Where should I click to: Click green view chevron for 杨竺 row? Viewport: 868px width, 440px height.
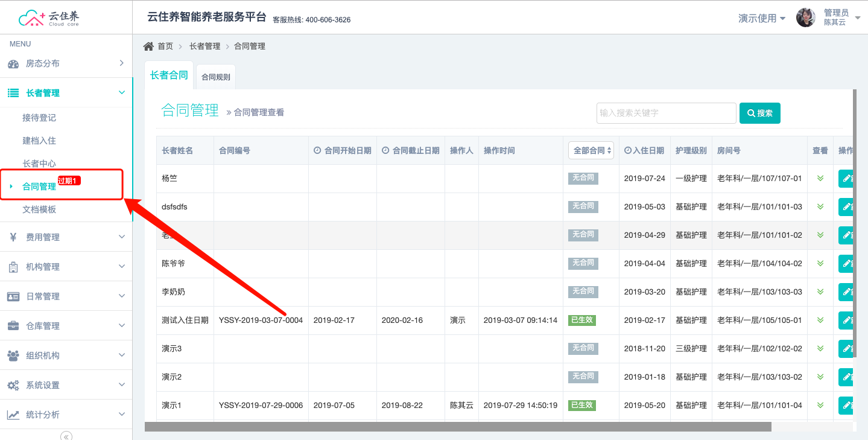820,178
